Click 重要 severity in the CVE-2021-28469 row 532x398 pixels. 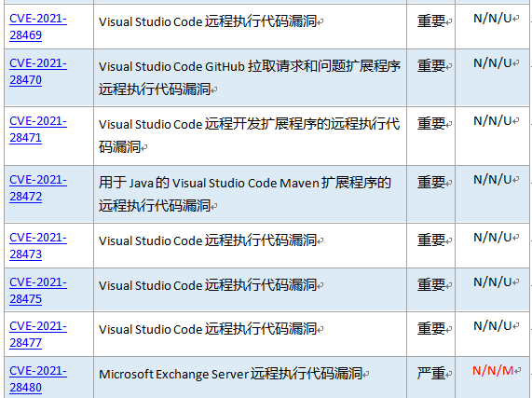[431, 21]
